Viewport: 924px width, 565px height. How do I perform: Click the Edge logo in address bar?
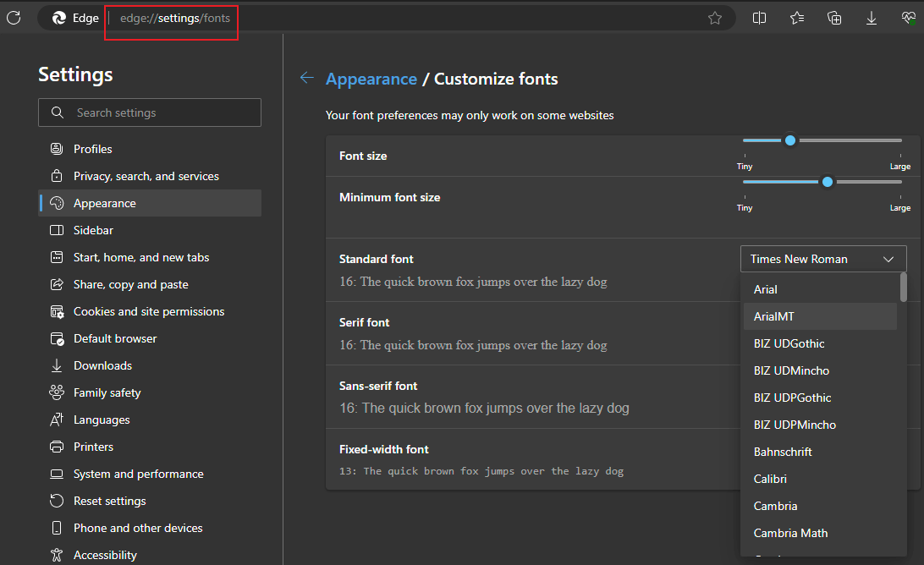coord(59,19)
